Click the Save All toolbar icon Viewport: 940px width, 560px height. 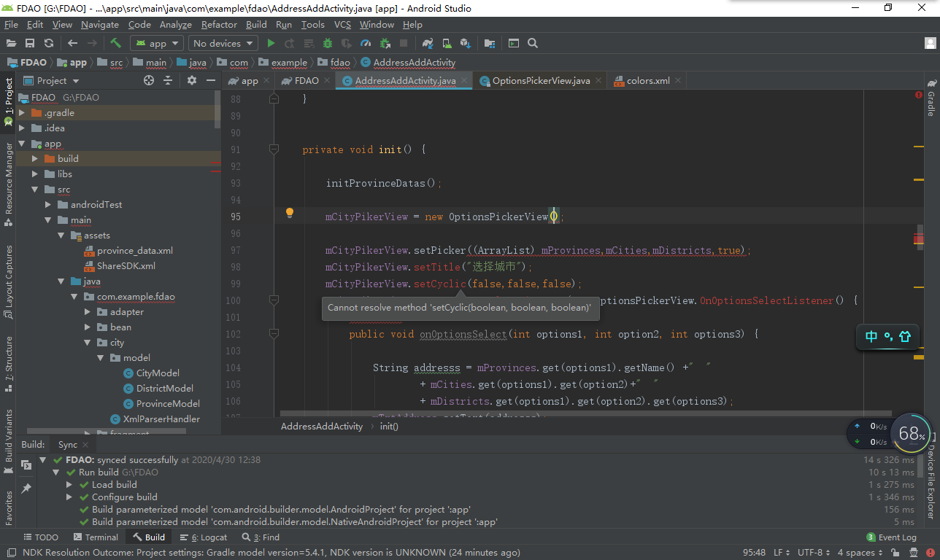[x=30, y=43]
